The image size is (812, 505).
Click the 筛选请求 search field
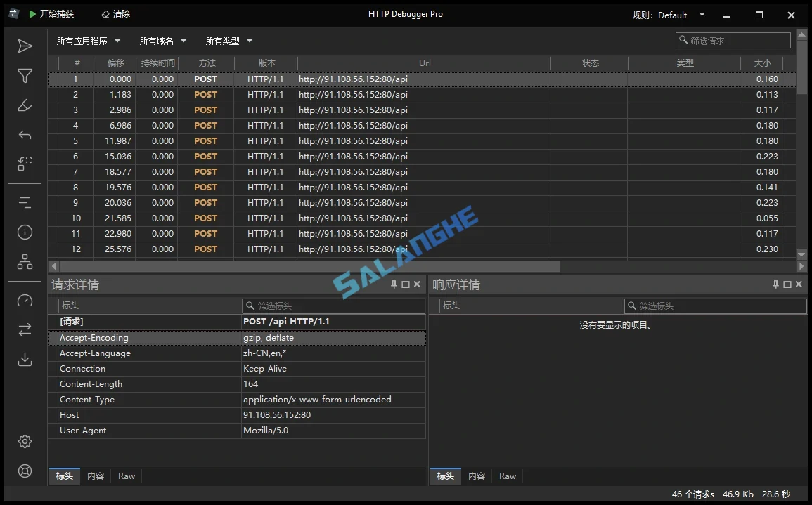(733, 40)
